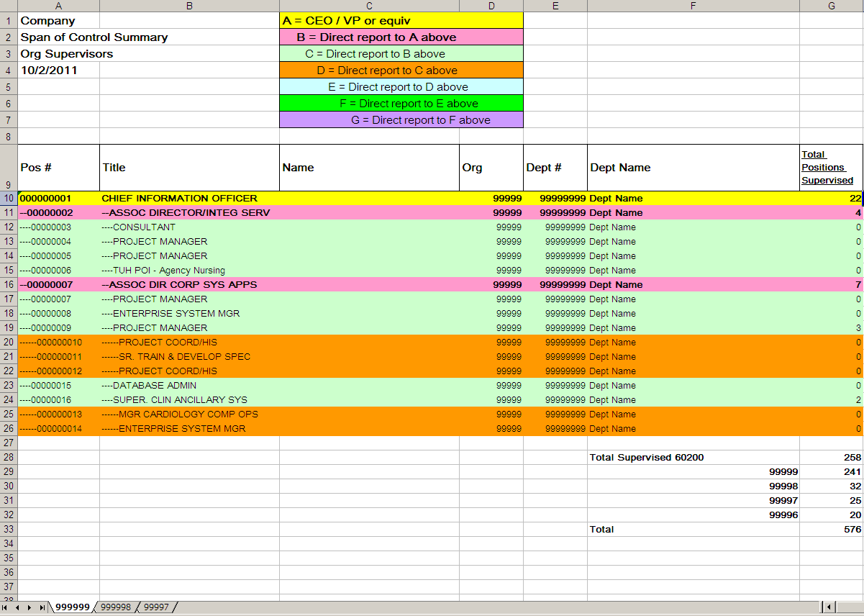Click the row 10 header
864x616 pixels.
click(9, 198)
